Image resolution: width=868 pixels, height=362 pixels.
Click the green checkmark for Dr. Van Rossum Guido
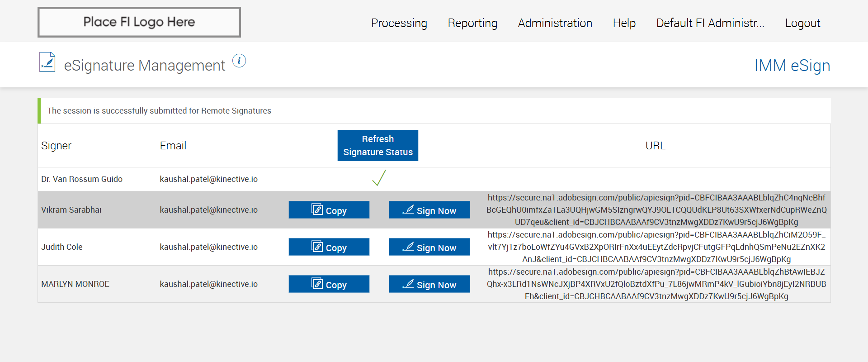click(379, 178)
